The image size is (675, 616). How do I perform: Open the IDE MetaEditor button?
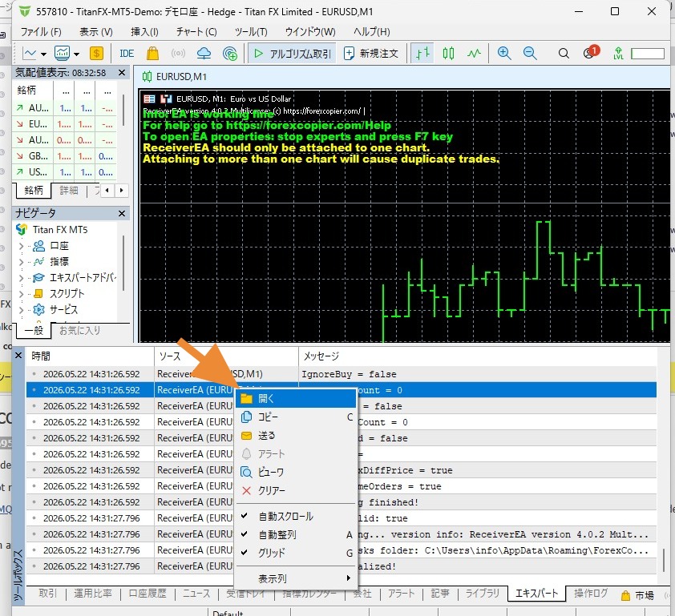[127, 54]
